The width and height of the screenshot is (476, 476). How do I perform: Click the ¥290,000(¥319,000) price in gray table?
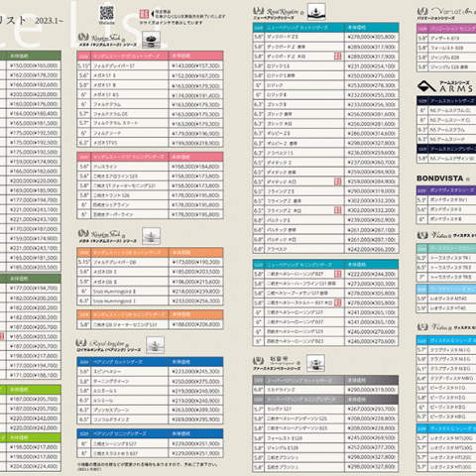pyautogui.click(x=371, y=390)
